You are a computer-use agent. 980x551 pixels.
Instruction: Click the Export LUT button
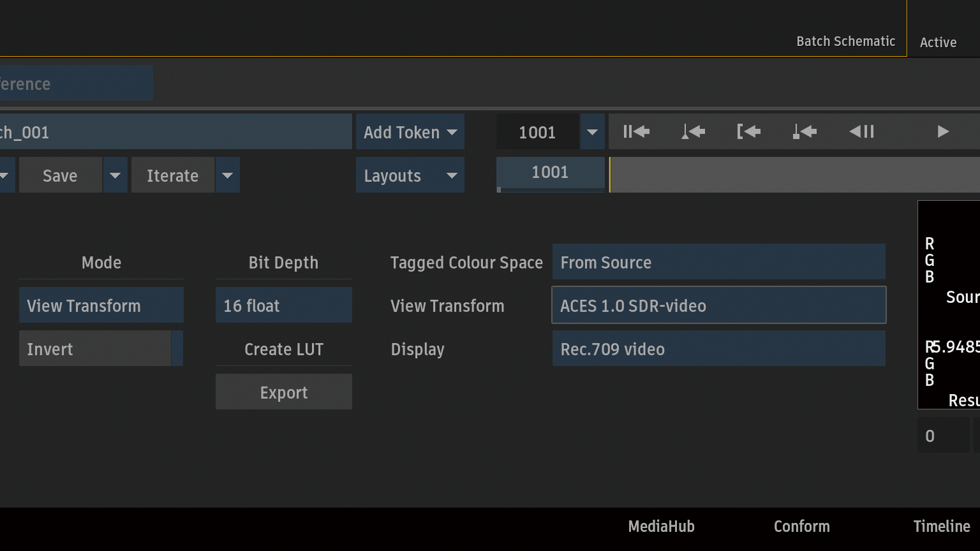tap(284, 392)
